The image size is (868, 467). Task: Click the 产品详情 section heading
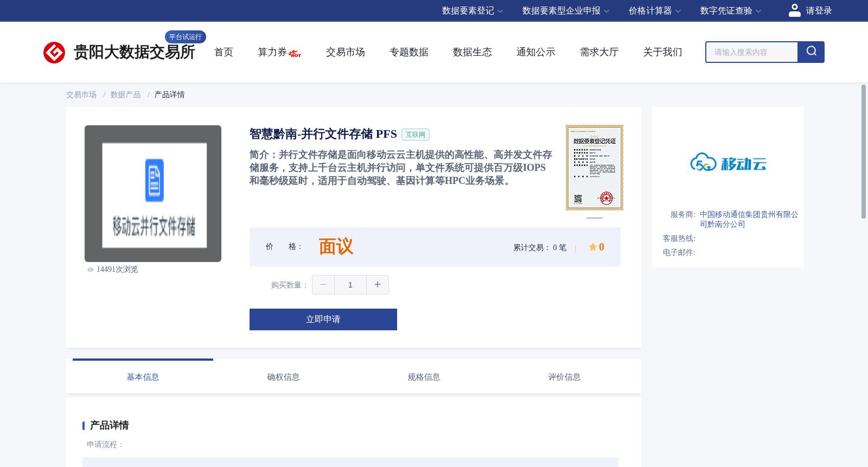pos(109,425)
